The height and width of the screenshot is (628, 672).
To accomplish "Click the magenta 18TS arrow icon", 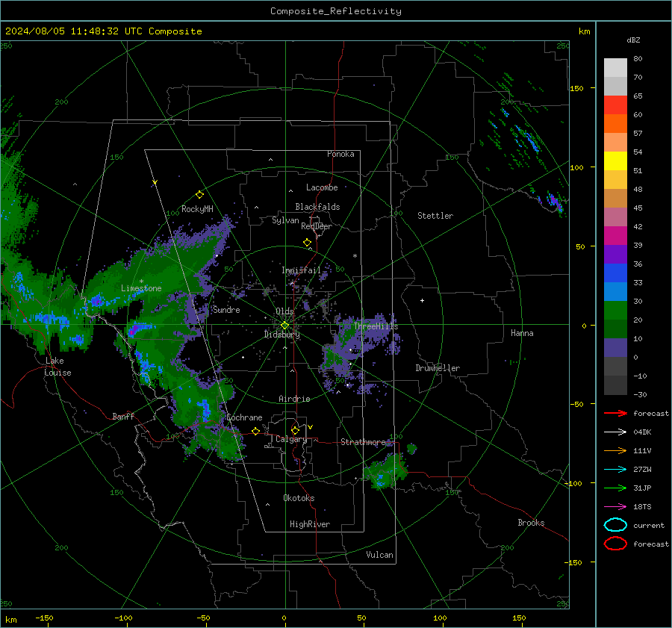I will pyautogui.click(x=615, y=507).
